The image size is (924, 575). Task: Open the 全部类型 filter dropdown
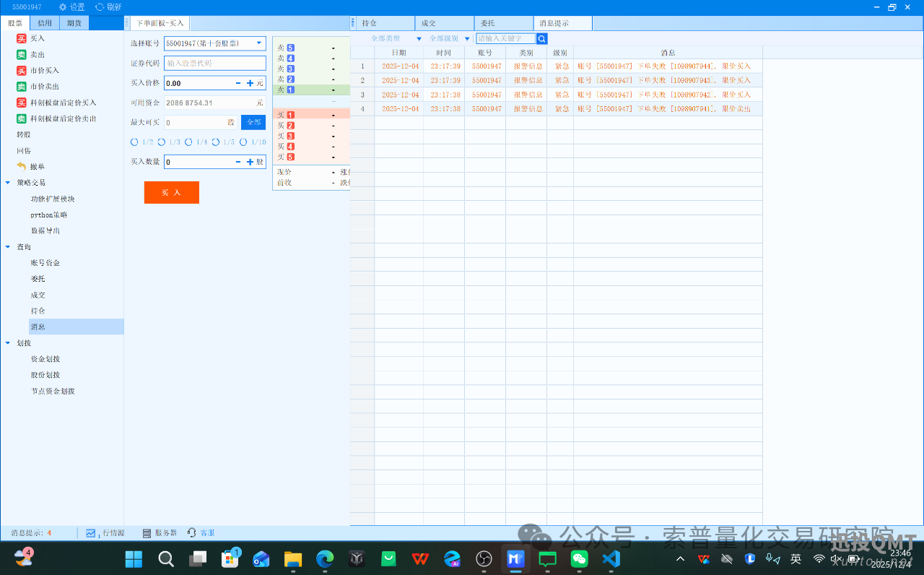pos(419,38)
